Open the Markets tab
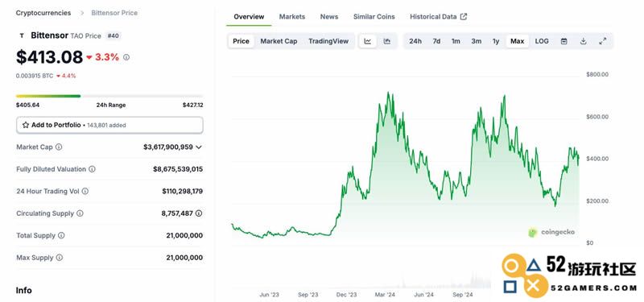This screenshot has width=644, height=302. click(x=292, y=17)
